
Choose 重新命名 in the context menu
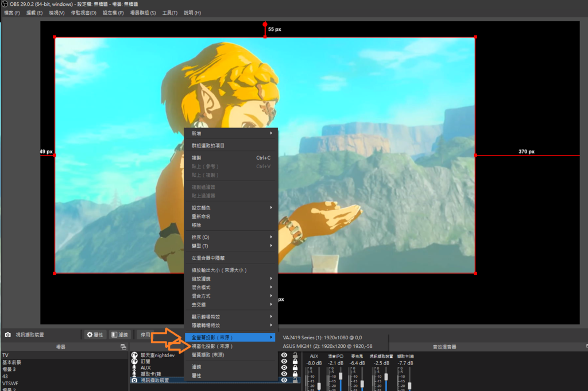[x=231, y=216]
